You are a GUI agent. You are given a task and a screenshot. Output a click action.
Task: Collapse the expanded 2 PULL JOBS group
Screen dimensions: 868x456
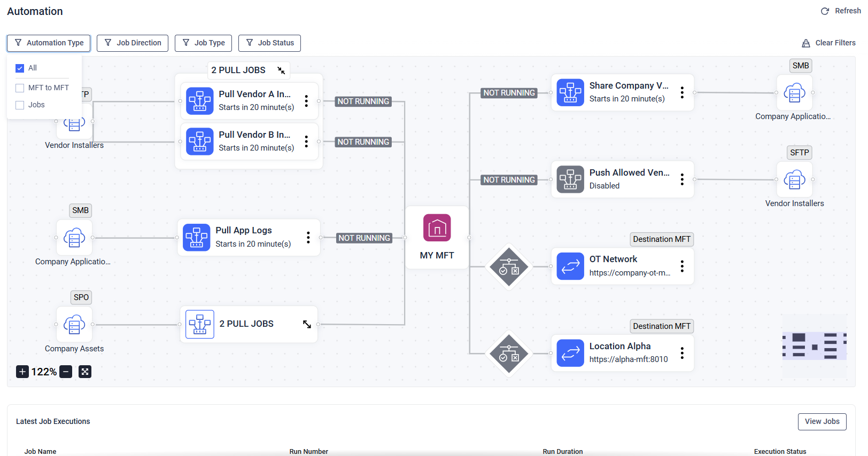point(281,70)
